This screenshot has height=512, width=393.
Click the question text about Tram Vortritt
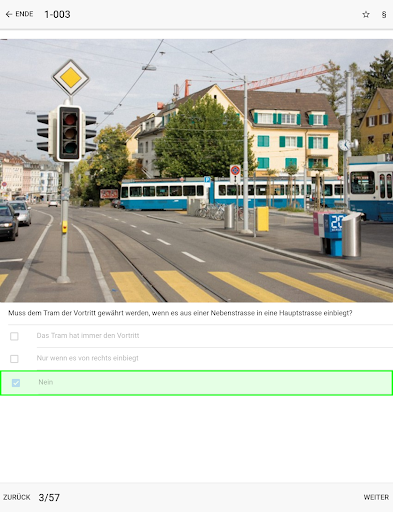[x=180, y=313]
